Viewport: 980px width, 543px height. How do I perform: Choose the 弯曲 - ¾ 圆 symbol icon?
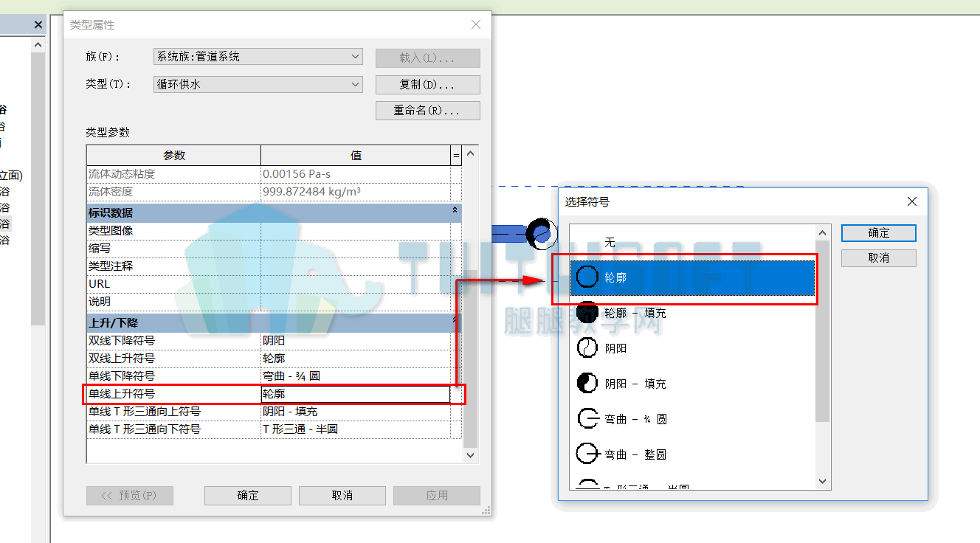click(587, 418)
